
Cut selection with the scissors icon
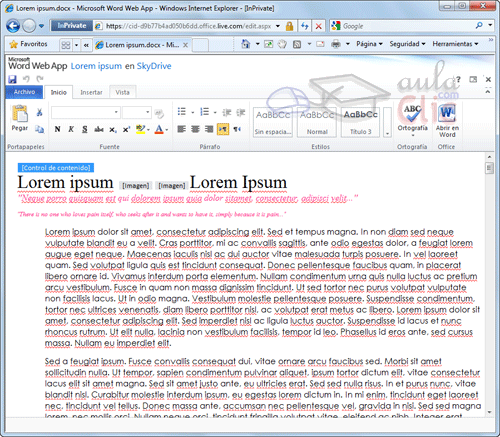tap(39, 112)
